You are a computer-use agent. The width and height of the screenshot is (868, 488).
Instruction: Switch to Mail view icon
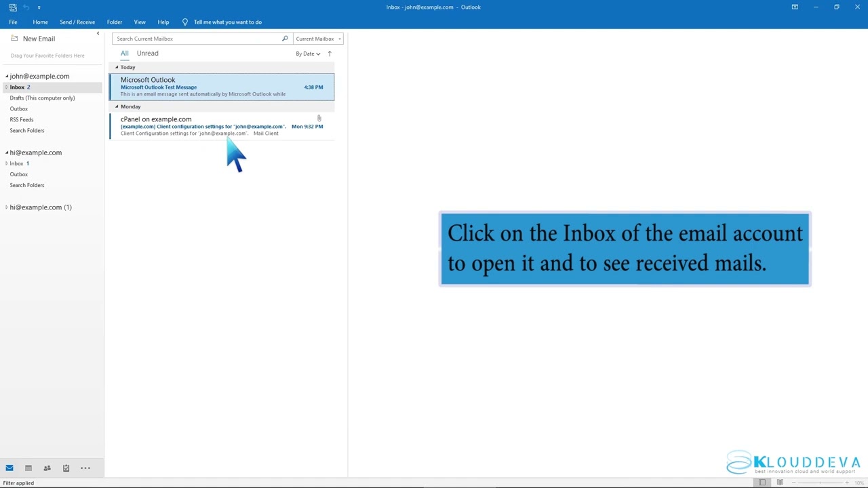[x=9, y=468]
